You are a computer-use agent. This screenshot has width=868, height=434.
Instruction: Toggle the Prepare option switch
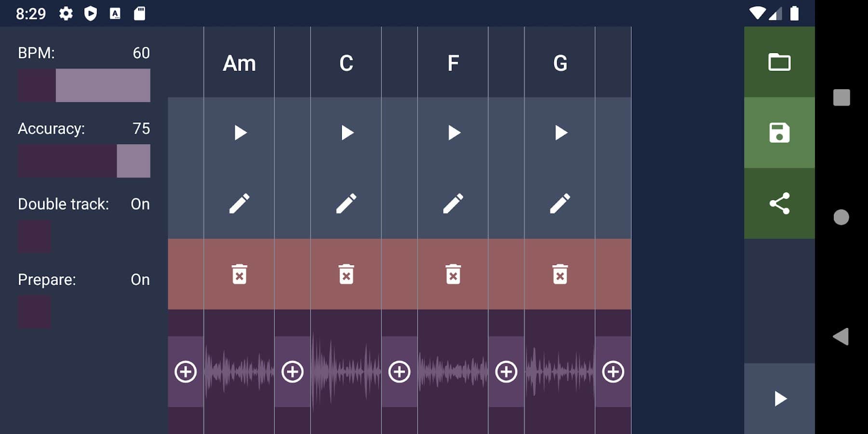[35, 312]
